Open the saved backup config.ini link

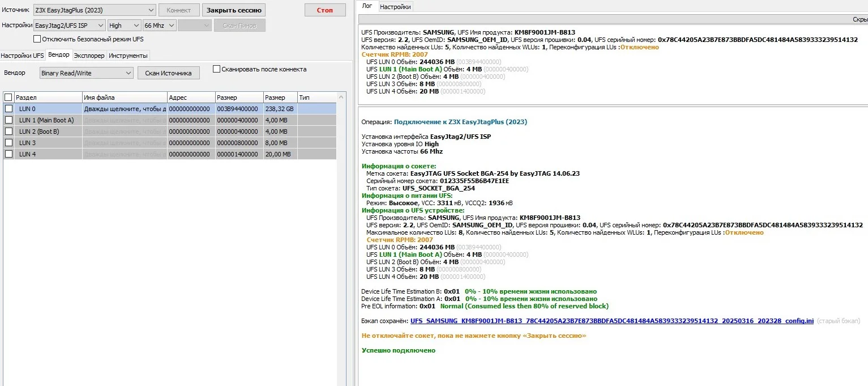click(612, 321)
